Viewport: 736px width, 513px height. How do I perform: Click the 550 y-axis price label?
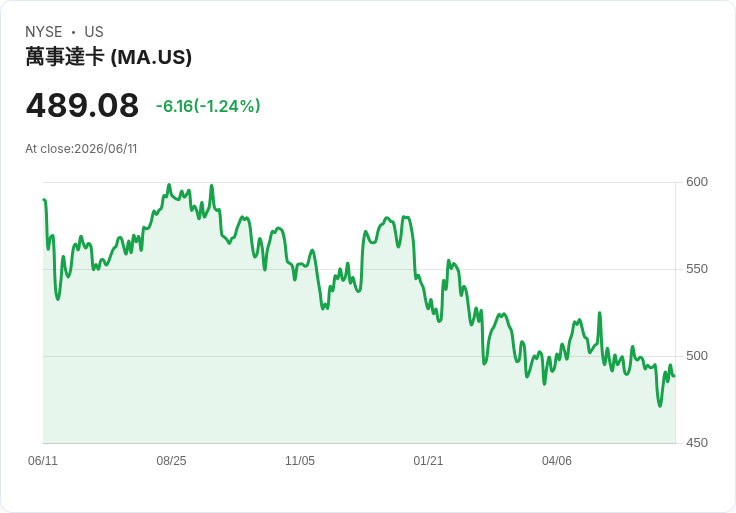(x=697, y=269)
